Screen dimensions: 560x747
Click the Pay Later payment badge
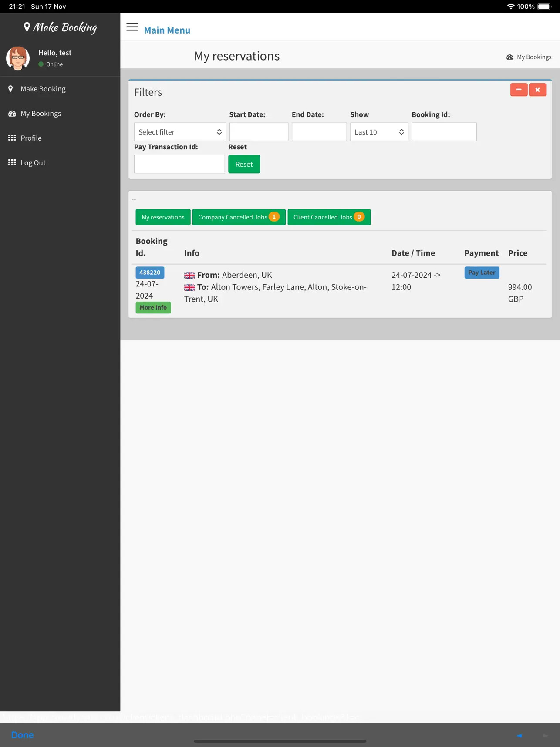click(482, 273)
